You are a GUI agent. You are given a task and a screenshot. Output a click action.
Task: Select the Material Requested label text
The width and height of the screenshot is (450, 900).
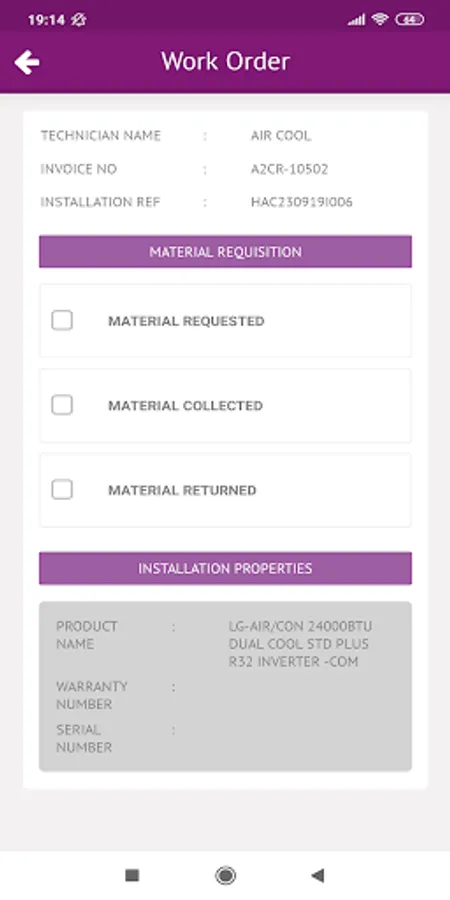click(x=186, y=321)
